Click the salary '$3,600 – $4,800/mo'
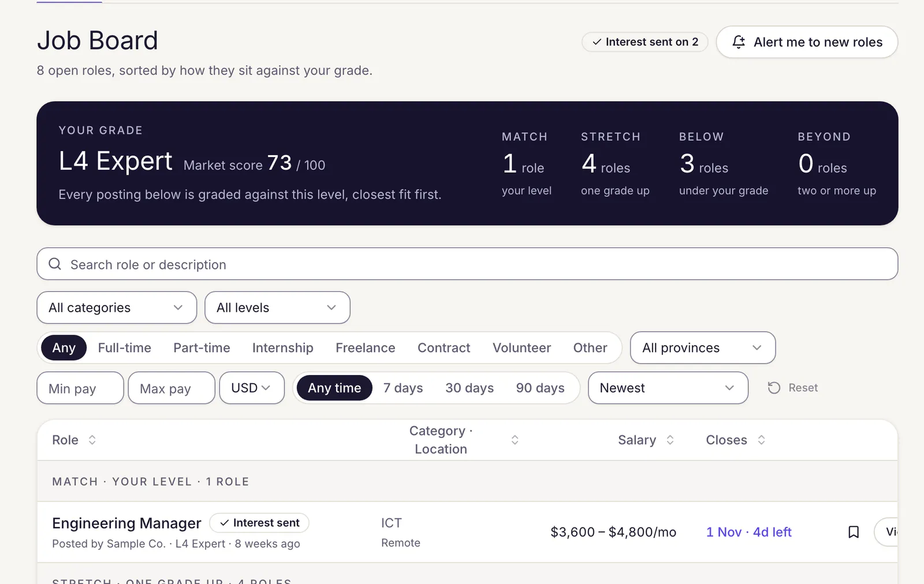924x584 pixels. pos(613,532)
